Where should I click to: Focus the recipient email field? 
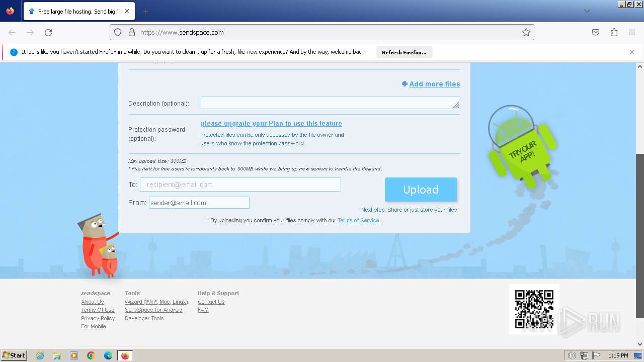pyautogui.click(x=240, y=185)
